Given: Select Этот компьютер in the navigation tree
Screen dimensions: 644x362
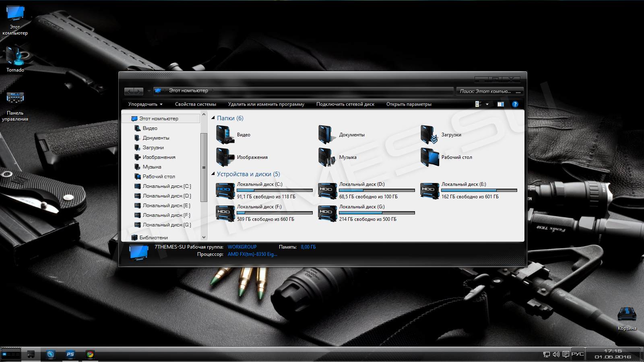Looking at the screenshot, I should pos(161,119).
